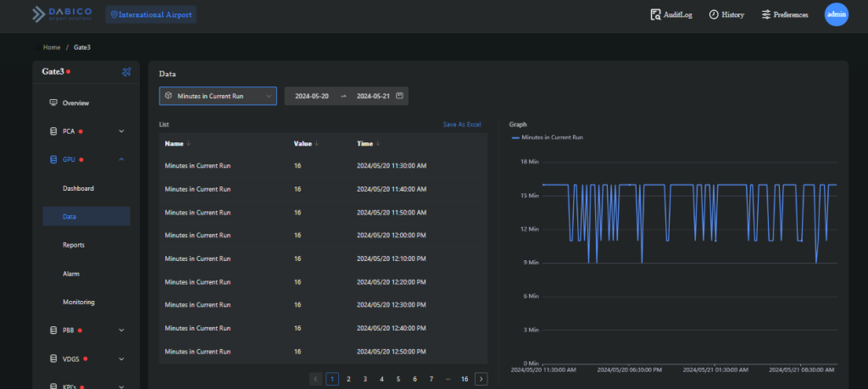Select Reports in the sidebar
The image size is (868, 389).
point(74,245)
